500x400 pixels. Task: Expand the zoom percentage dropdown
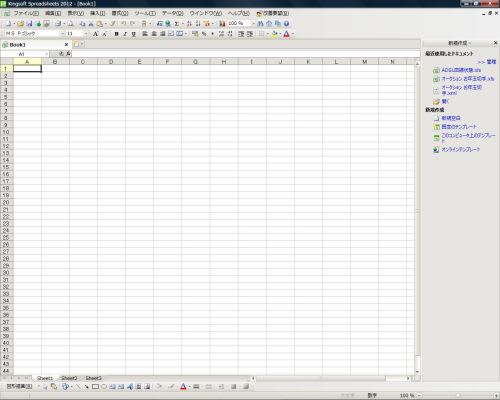[x=253, y=24]
